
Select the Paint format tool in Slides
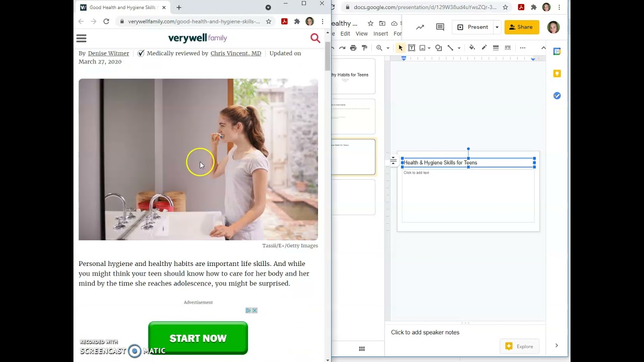[365, 48]
